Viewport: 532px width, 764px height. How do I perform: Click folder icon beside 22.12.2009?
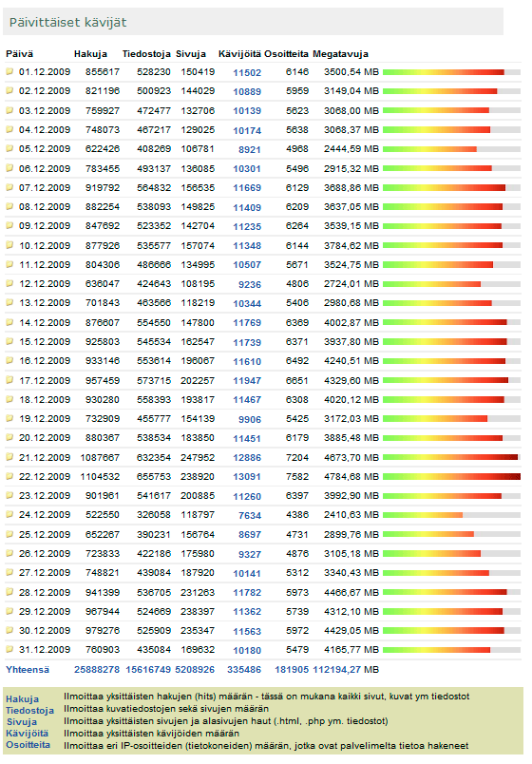9,476
